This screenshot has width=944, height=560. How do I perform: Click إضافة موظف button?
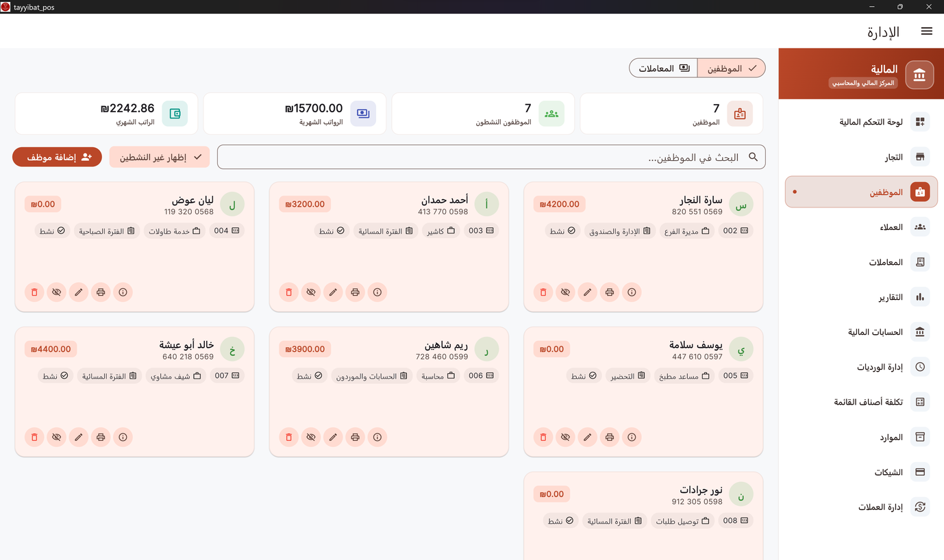[x=57, y=157]
